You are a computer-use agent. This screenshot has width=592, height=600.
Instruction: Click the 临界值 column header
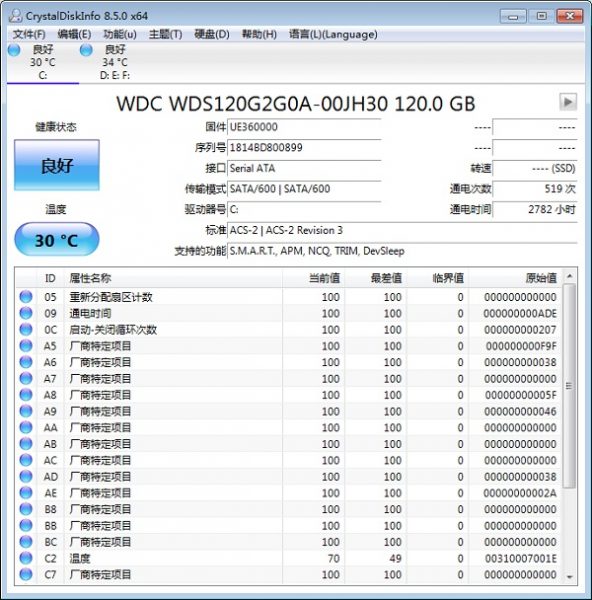pos(438,278)
